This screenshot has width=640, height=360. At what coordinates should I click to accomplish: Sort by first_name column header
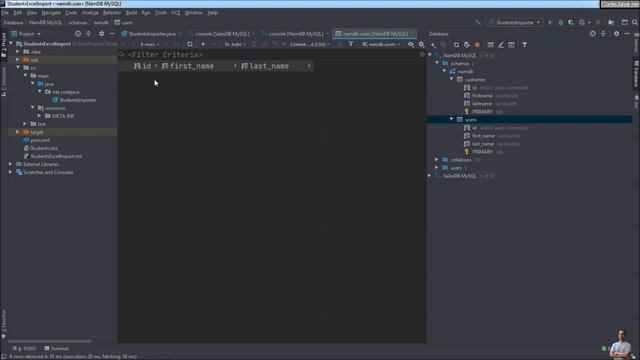click(199, 66)
